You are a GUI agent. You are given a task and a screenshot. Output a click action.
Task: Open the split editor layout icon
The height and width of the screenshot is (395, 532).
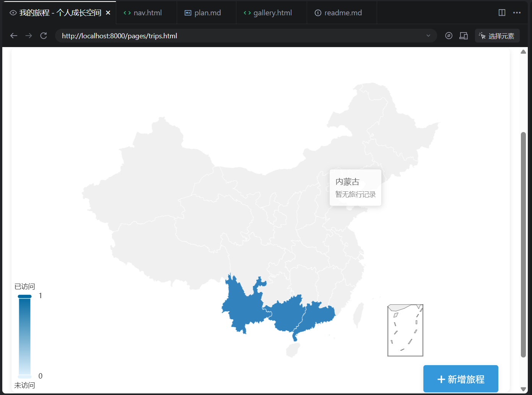[x=502, y=13]
